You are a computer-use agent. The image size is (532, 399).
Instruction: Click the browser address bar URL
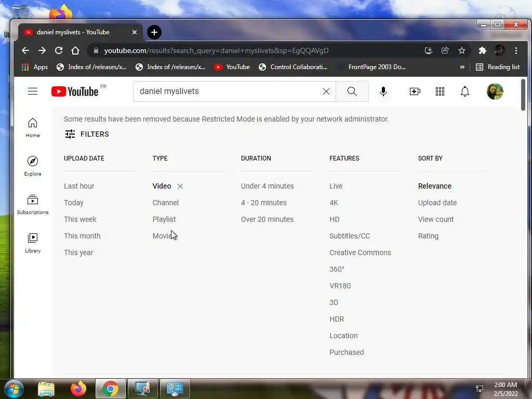(x=216, y=50)
